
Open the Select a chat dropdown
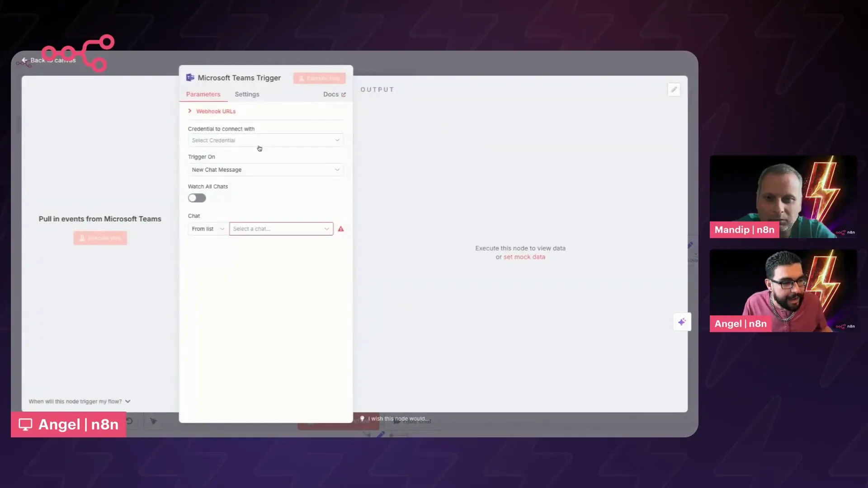coord(281,229)
